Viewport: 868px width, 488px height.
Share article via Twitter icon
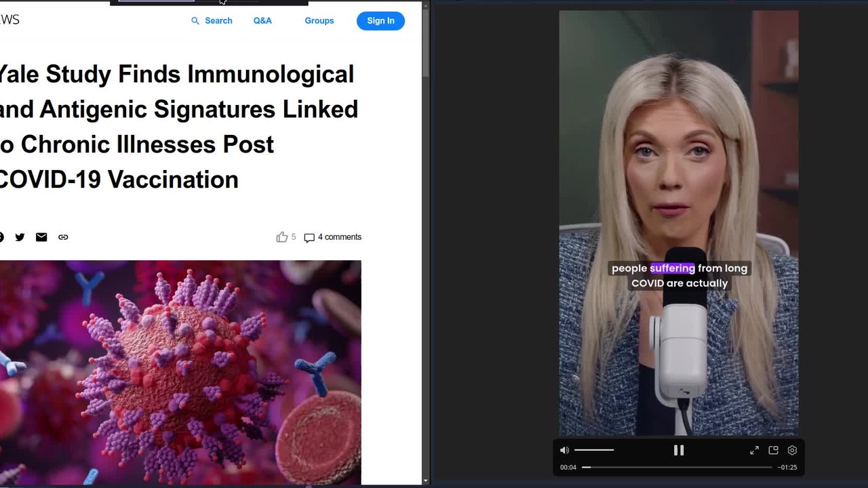click(x=20, y=237)
